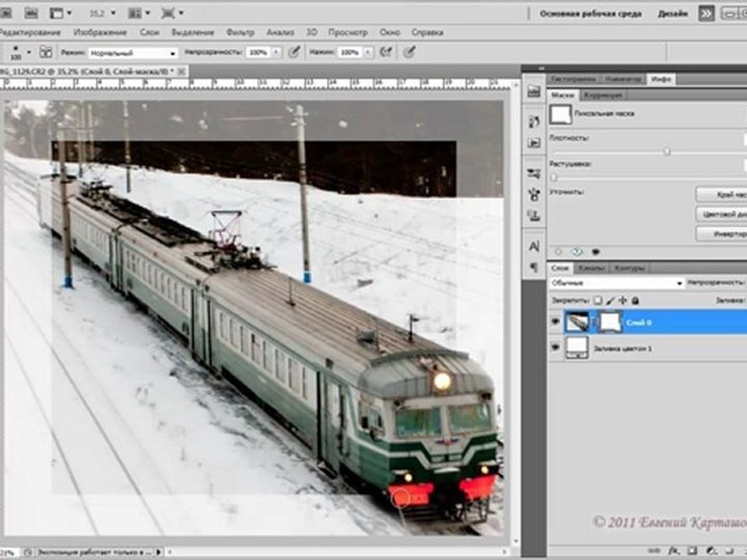Open the Анализ menu
Viewport: 747px width, 560px height.
point(280,33)
